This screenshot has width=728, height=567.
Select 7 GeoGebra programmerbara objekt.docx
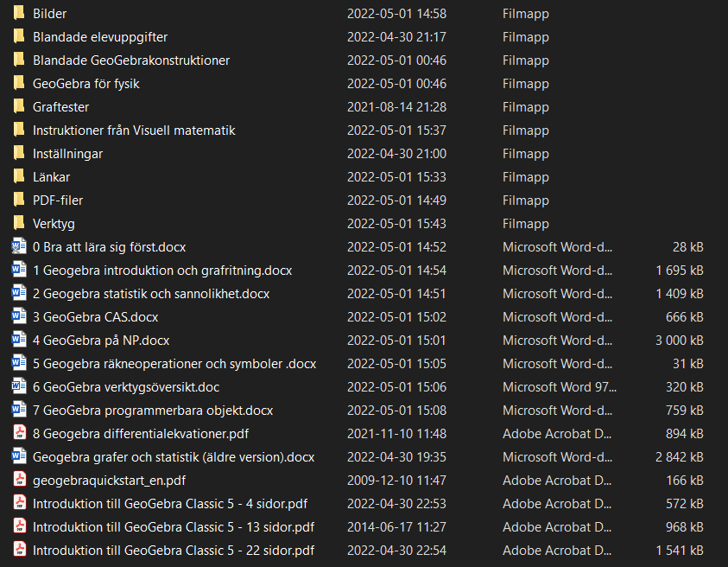(153, 411)
